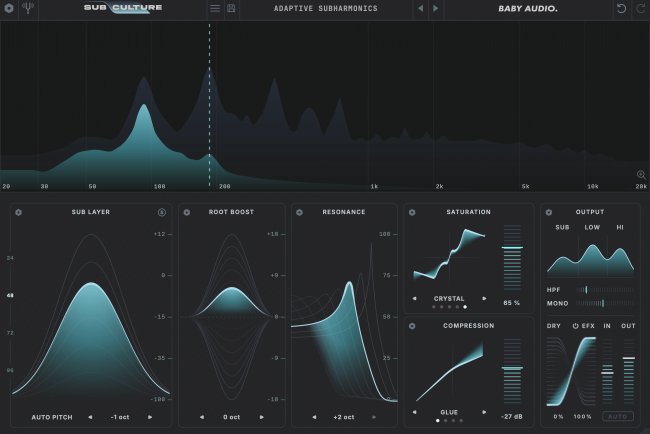Select the 96 slope value in Sub Layer

click(10, 370)
